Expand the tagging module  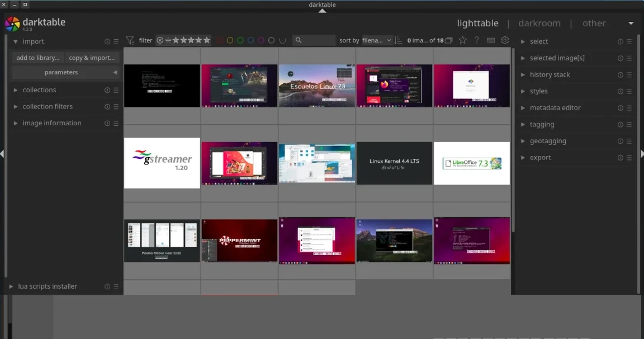tap(523, 125)
